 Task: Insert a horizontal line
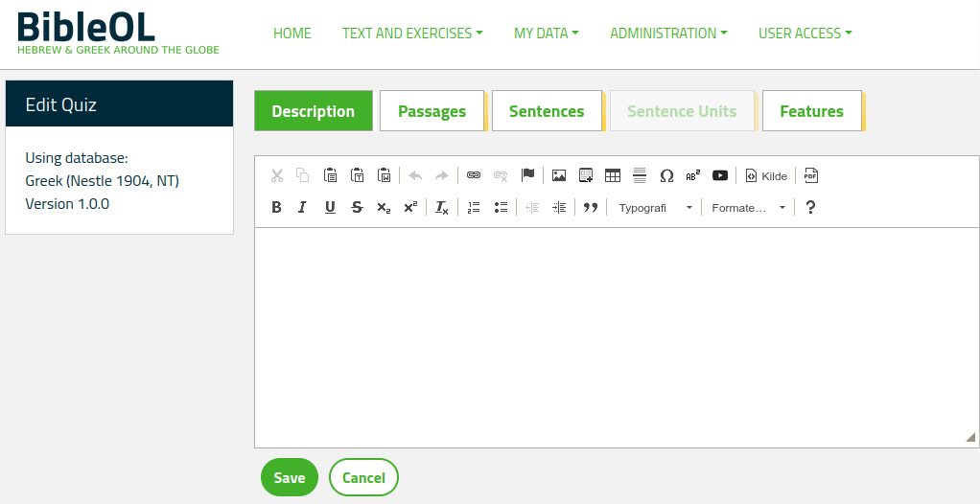(x=640, y=175)
